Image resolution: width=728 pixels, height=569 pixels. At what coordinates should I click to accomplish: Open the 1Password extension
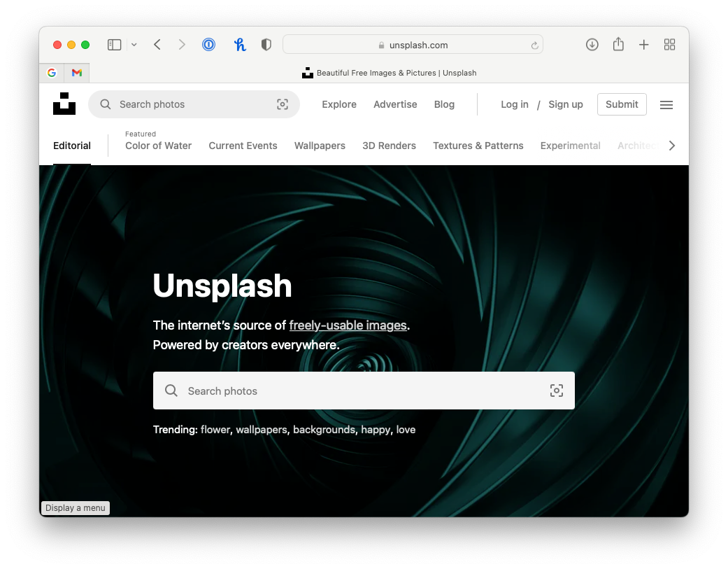pos(208,45)
